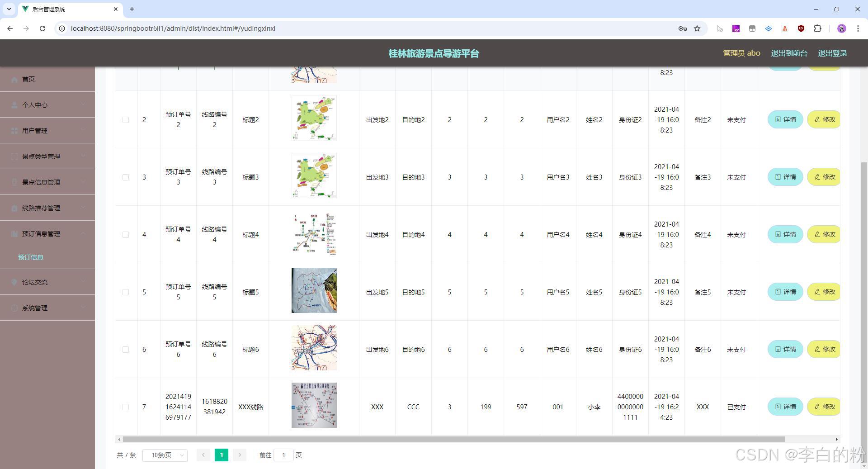
Task: Open the password key icon in address bar
Action: 683,28
